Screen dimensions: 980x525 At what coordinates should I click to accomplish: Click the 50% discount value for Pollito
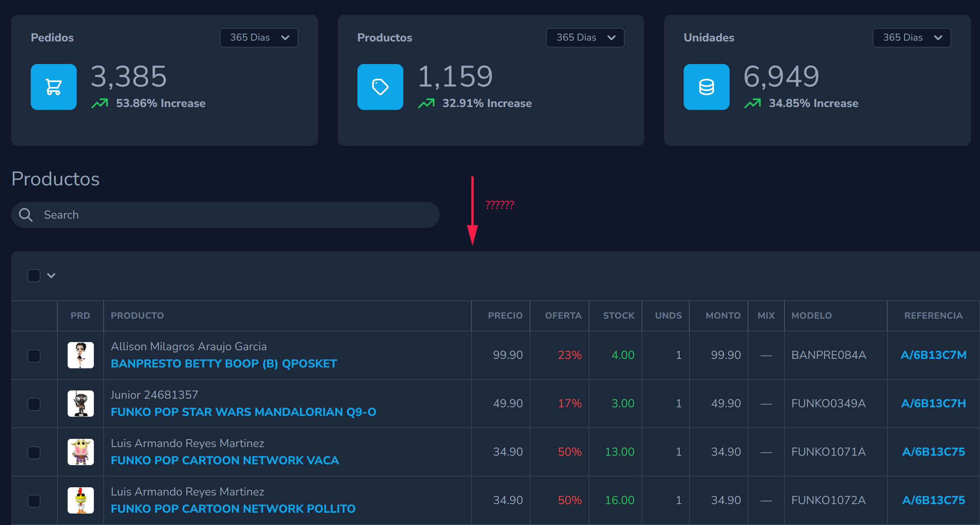coord(569,500)
